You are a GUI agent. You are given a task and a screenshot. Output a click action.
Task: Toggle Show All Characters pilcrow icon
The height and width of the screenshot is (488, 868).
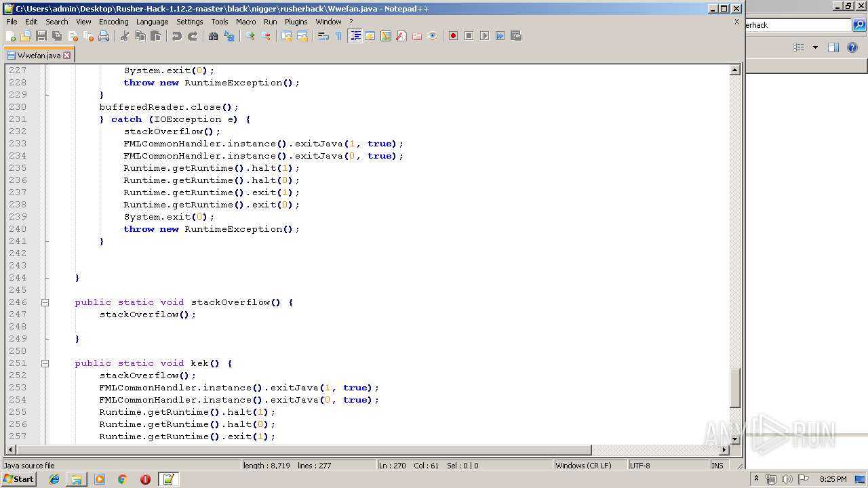click(338, 36)
